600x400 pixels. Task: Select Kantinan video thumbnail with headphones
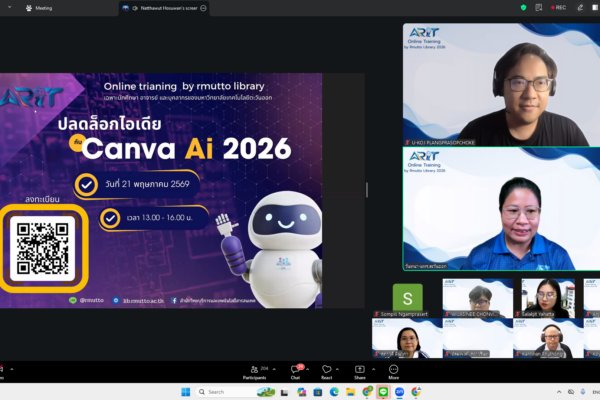point(548,339)
